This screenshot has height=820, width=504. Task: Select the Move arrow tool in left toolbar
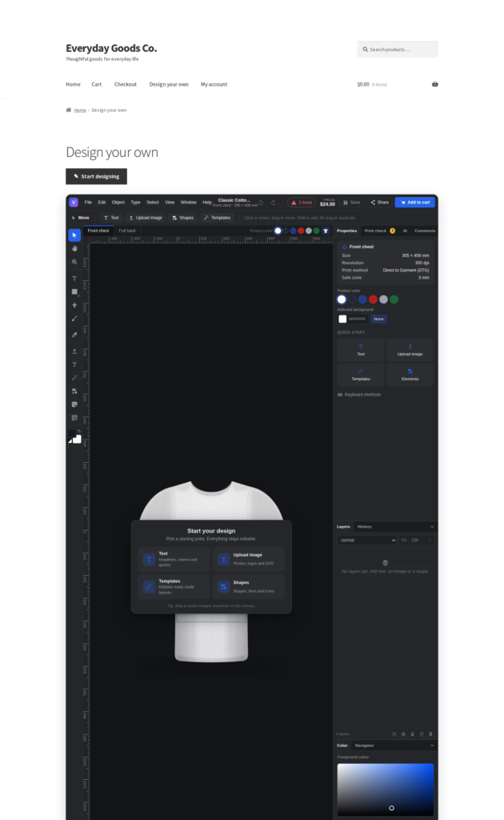tap(74, 235)
